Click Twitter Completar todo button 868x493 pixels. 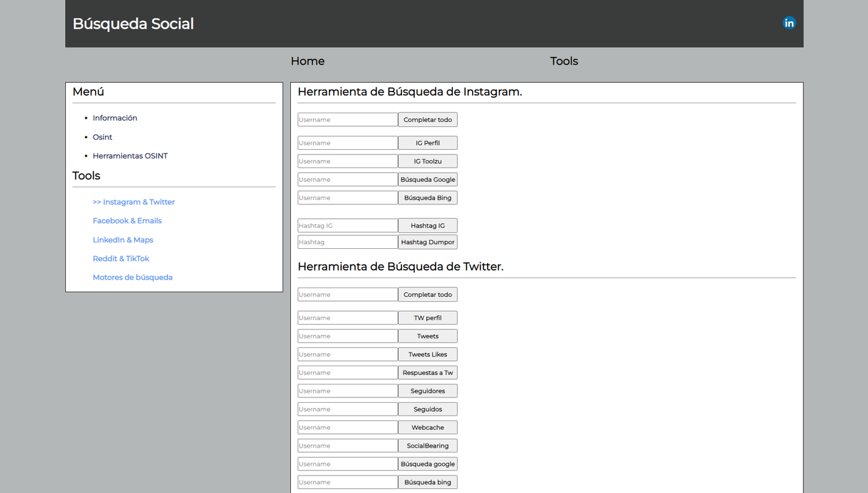click(x=428, y=295)
